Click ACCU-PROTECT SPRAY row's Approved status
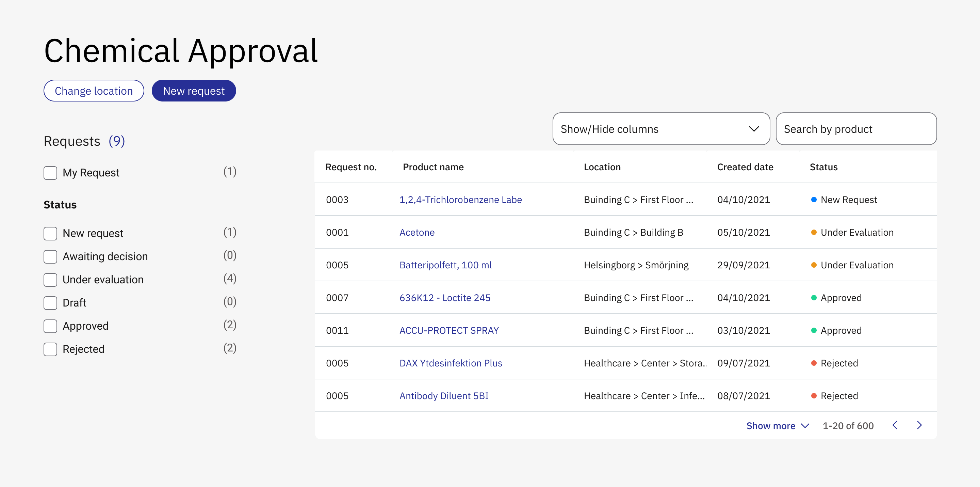Screen dimensions: 980x487 coord(836,331)
